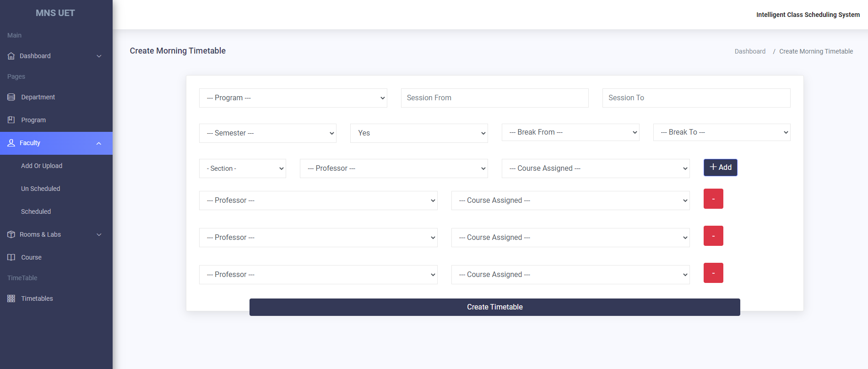Remove the first extra professor row
The width and height of the screenshot is (868, 369).
(713, 199)
